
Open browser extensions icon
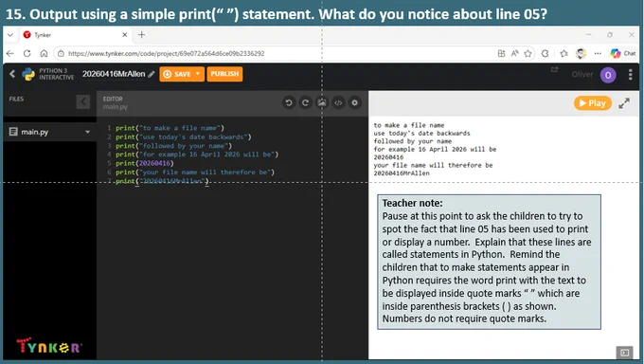[x=545, y=53]
